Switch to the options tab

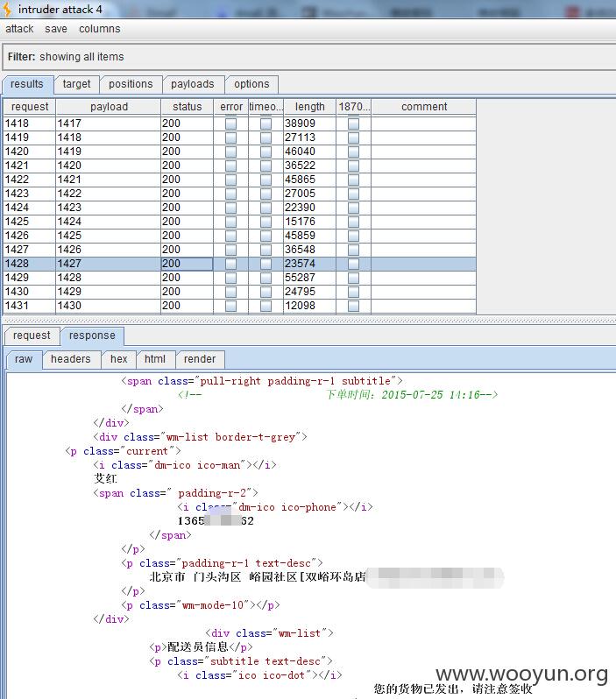point(251,84)
